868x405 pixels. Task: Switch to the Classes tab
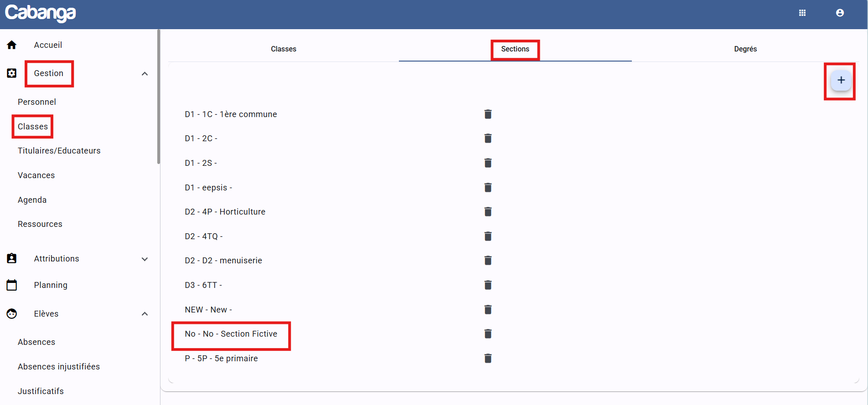pyautogui.click(x=284, y=49)
